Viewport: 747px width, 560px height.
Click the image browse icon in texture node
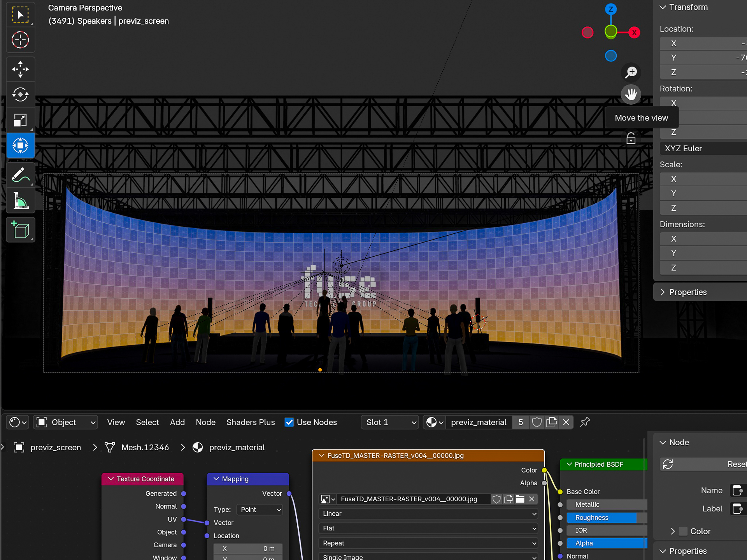tap(328, 499)
